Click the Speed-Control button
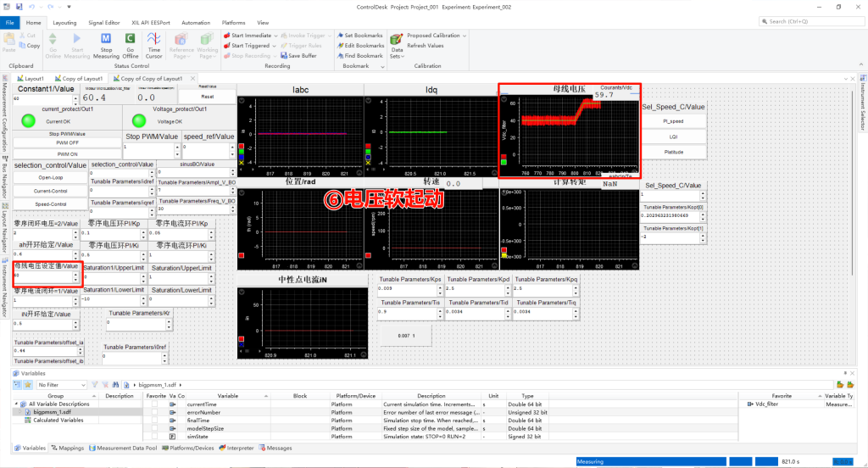The height and width of the screenshot is (468, 868). 50,204
